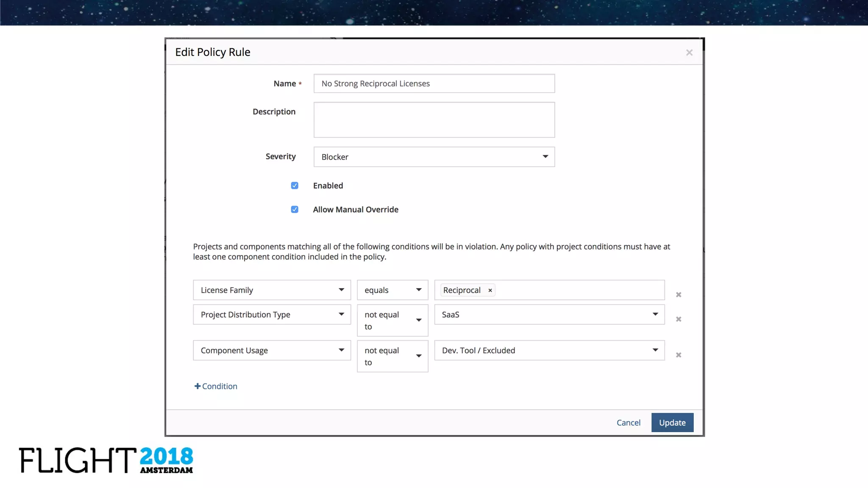This screenshot has height=488, width=868.
Task: Focus the Description text area
Action: click(434, 119)
